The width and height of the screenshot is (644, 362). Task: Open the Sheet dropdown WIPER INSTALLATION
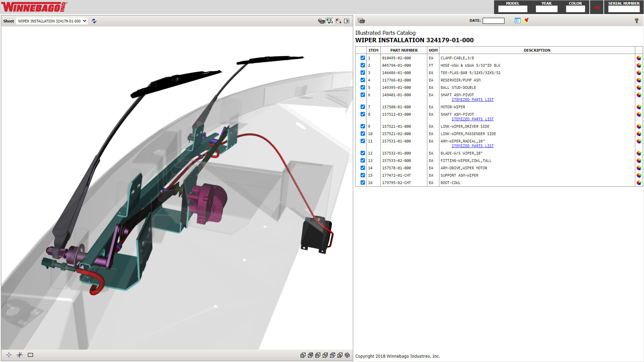[52, 21]
